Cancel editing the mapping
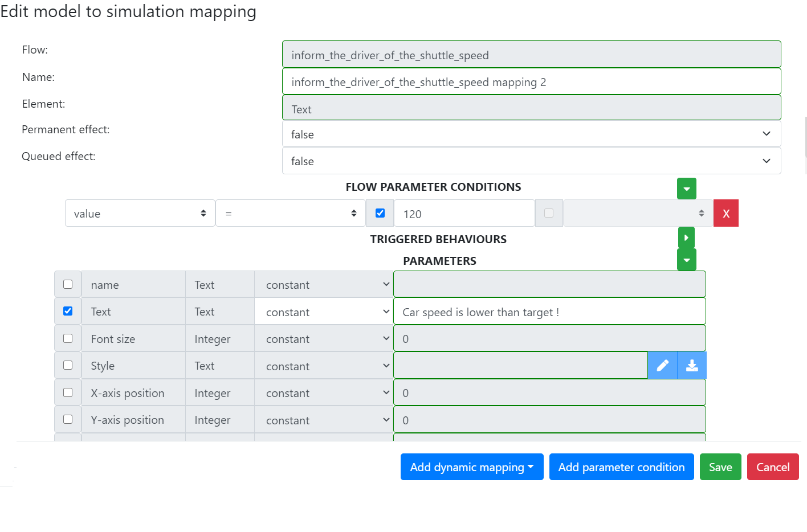This screenshot has height=532, width=807. (773, 467)
